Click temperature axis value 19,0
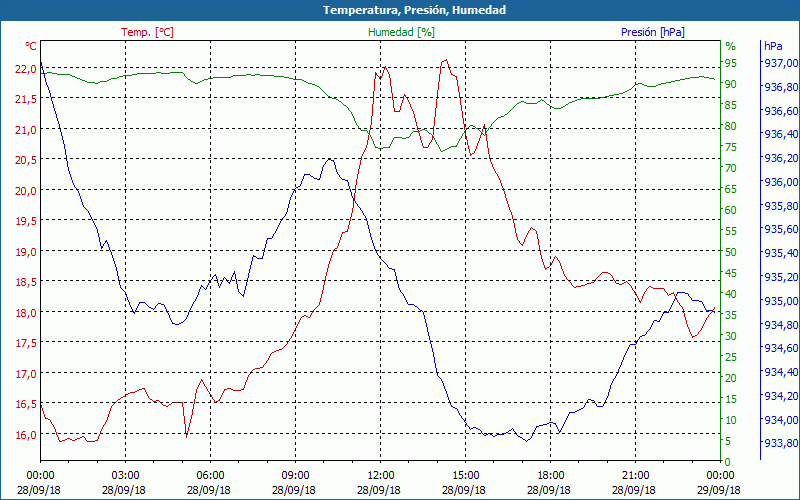 pos(28,252)
